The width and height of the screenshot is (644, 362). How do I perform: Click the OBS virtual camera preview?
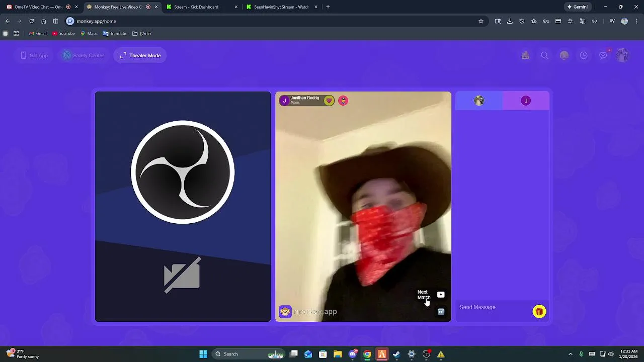(183, 207)
